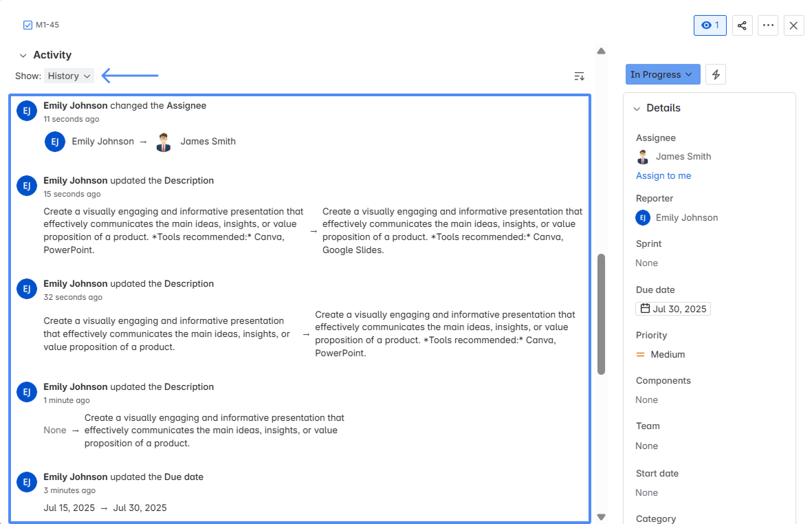Open the Show History filter dropdown
The image size is (812, 524).
(69, 76)
